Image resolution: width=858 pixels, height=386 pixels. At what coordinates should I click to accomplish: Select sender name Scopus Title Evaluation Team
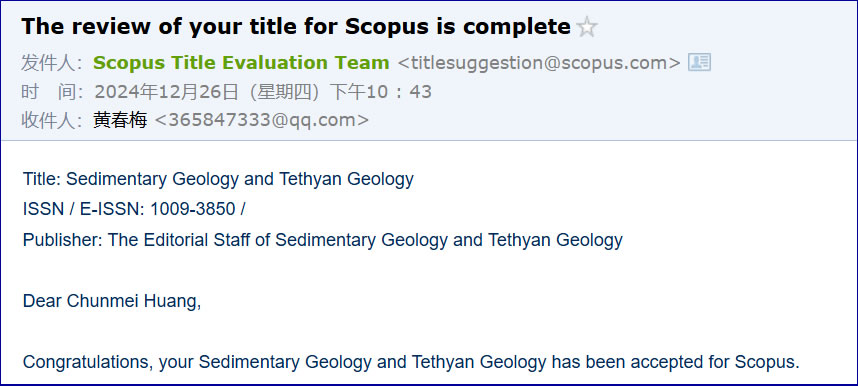point(241,63)
